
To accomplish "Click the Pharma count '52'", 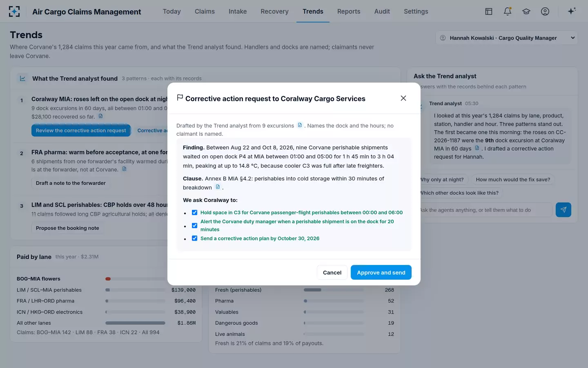I will (391, 301).
